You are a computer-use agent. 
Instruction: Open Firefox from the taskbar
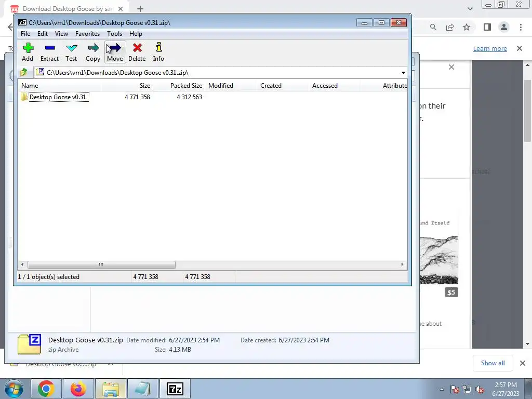click(78, 389)
